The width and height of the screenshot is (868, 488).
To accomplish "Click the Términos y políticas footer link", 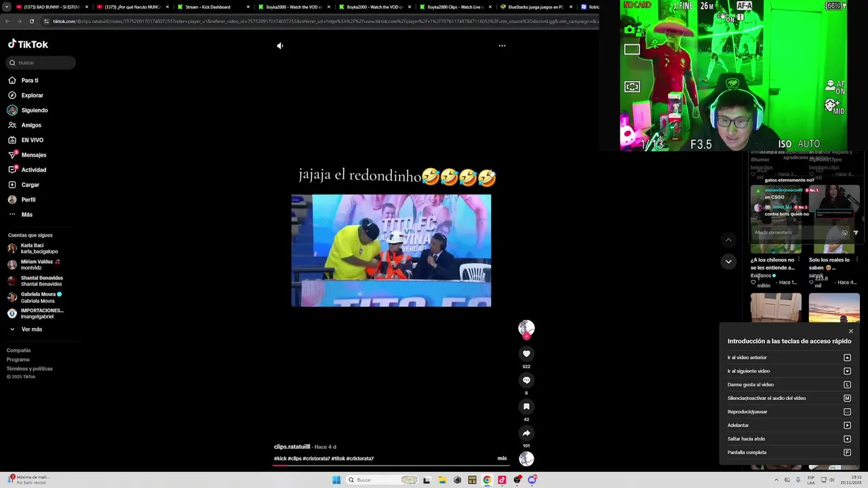I will pos(30,369).
